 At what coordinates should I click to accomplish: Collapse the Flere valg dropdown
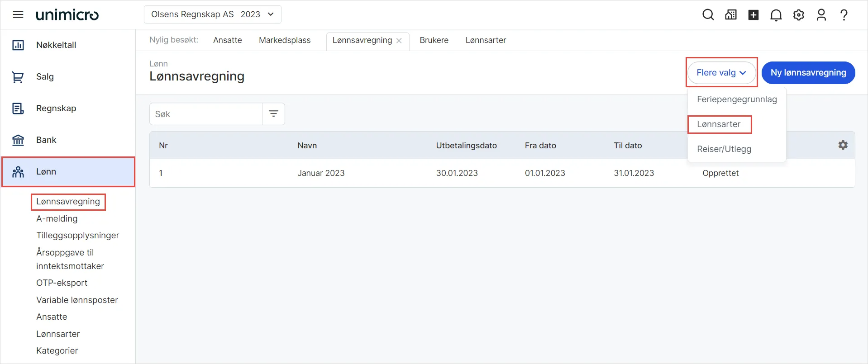[721, 73]
